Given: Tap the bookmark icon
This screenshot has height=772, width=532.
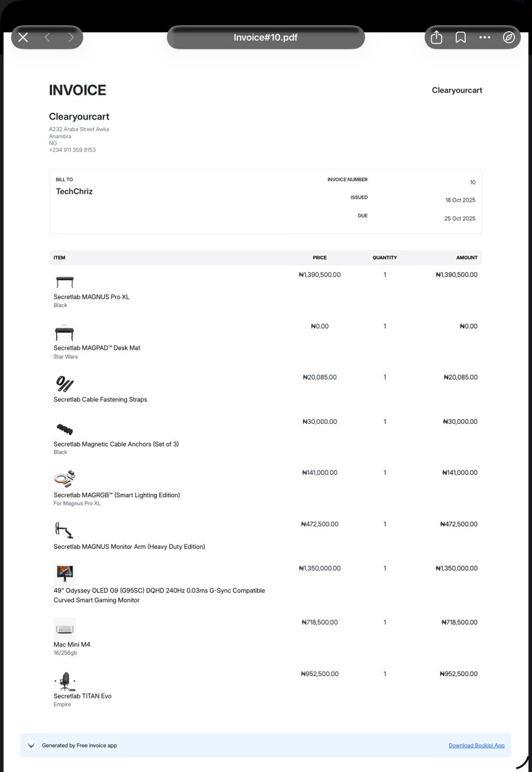Looking at the screenshot, I should click(461, 37).
